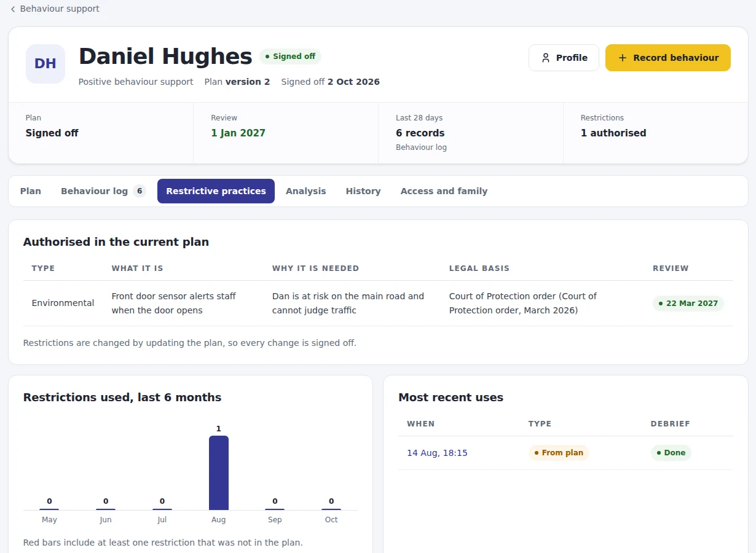Screen dimensions: 756x553
Task: Click the Behaviour log count badge 6
Action: [x=140, y=191]
